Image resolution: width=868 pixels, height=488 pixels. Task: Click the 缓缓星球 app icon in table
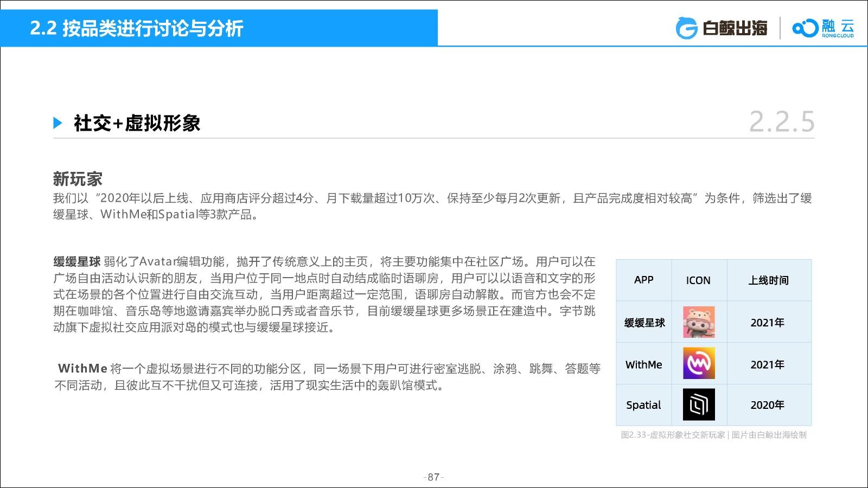click(x=699, y=322)
